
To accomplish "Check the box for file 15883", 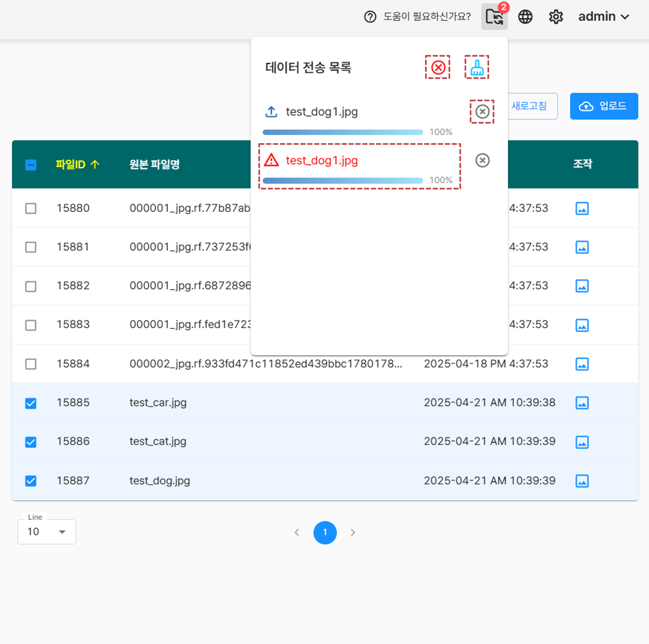I will click(x=30, y=325).
